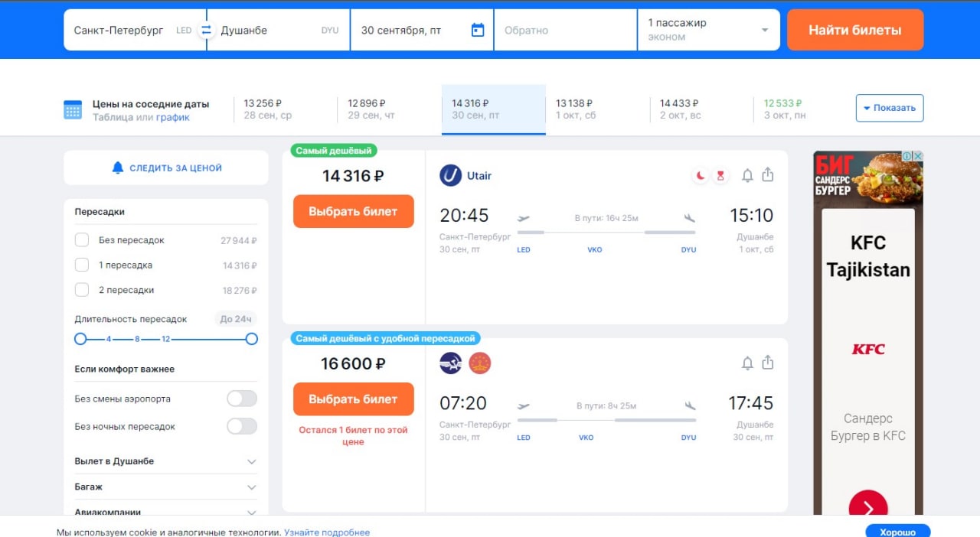Click the bell icon on Utair ticket
Screen dimensions: 980x537
pos(747,176)
